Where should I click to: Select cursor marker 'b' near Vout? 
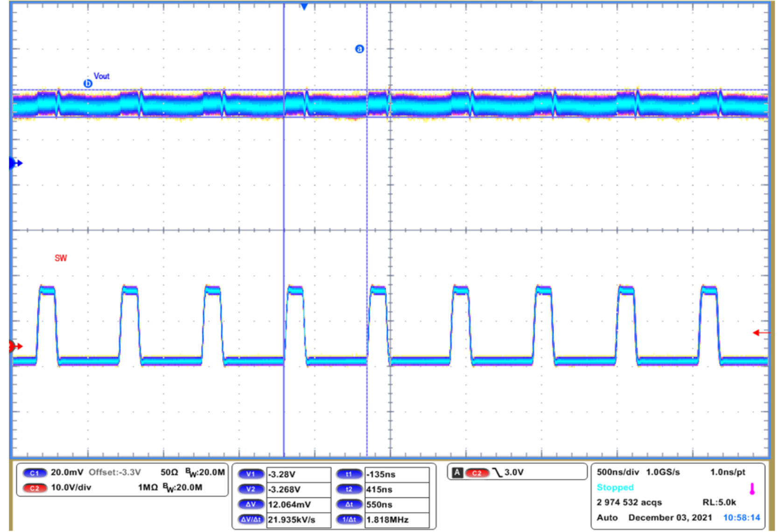click(x=88, y=84)
